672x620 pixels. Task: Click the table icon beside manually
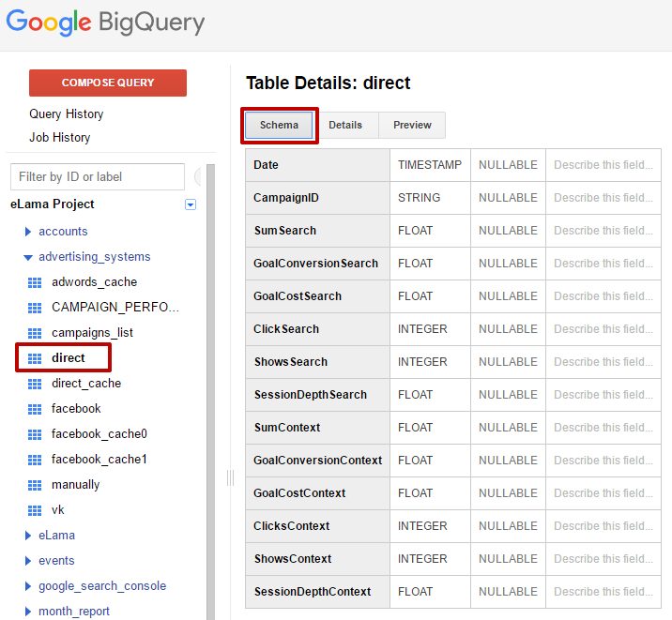36,485
